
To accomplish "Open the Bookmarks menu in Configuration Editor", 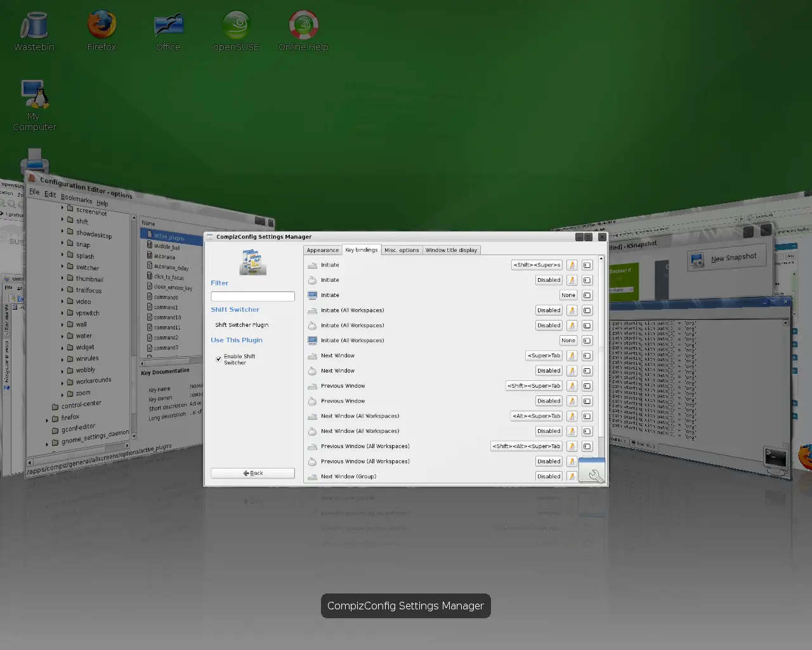I will [x=76, y=198].
